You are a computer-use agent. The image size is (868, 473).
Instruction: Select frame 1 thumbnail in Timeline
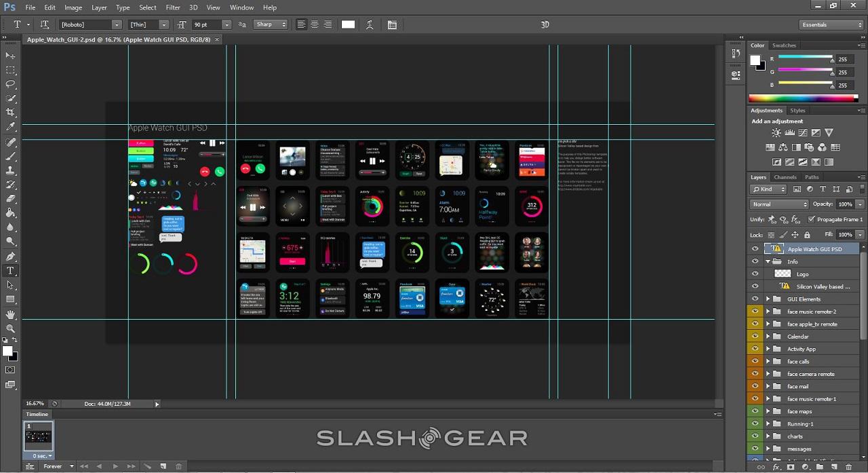tap(38, 436)
